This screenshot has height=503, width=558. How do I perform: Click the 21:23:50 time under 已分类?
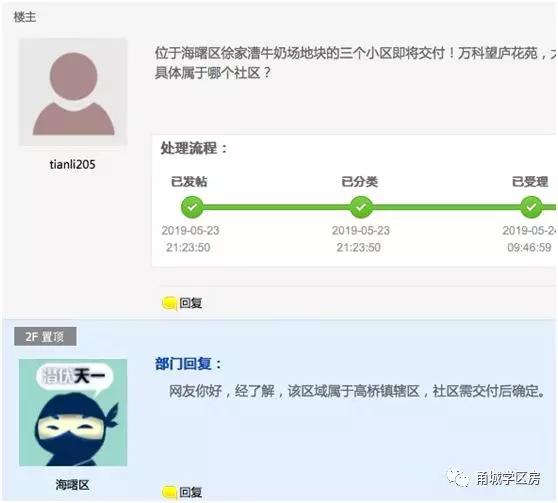[x=359, y=247]
